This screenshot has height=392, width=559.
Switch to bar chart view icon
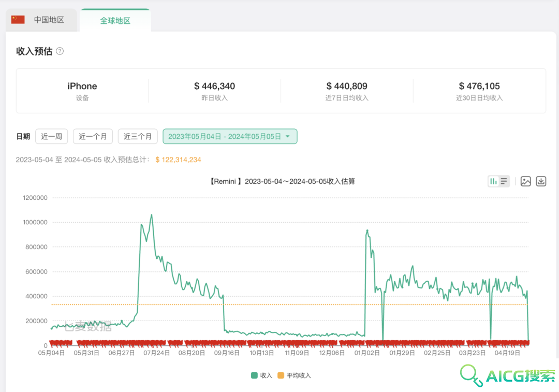coord(493,182)
